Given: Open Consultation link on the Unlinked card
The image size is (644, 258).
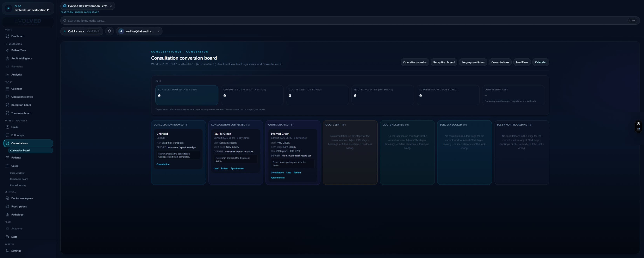Looking at the screenshot, I should [x=163, y=164].
